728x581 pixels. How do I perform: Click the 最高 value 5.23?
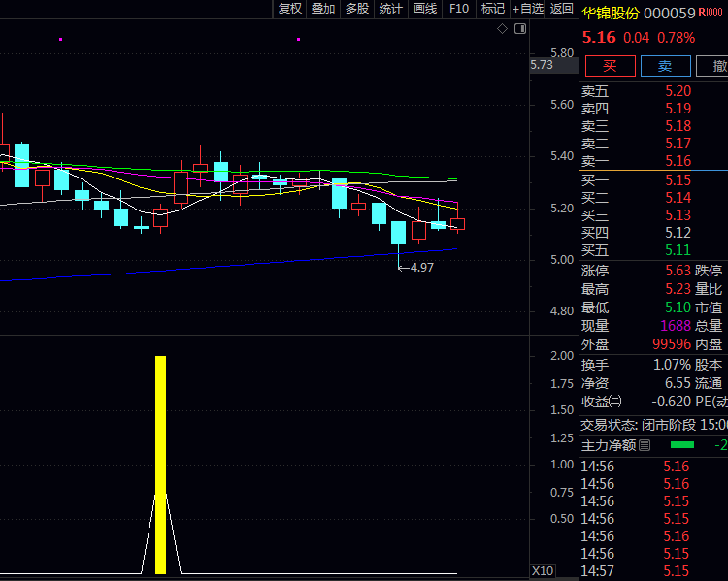coord(678,289)
